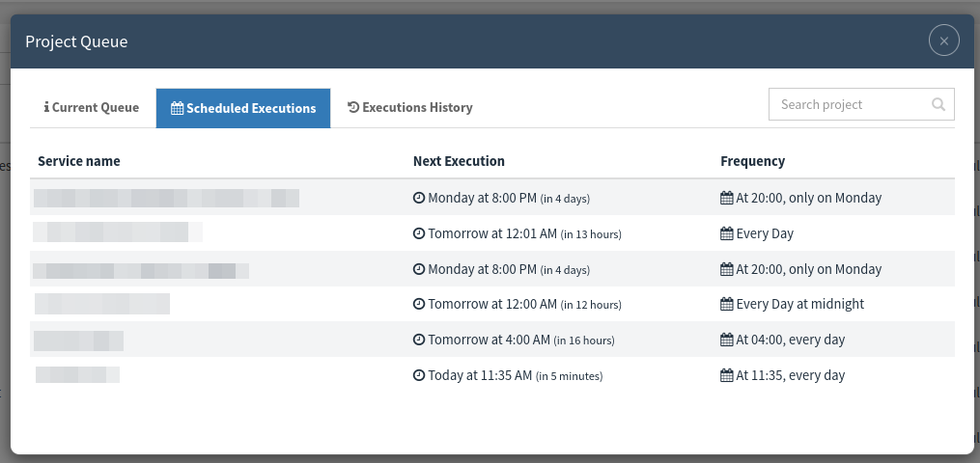
Task: Click the info icon on Current Queue tab
Action: click(x=46, y=107)
